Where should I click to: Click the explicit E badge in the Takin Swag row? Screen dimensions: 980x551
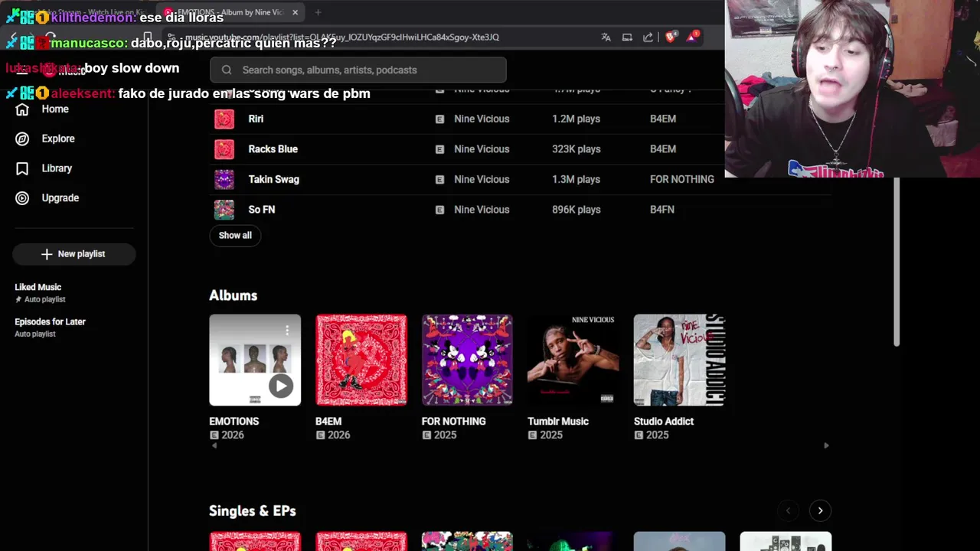tap(439, 179)
